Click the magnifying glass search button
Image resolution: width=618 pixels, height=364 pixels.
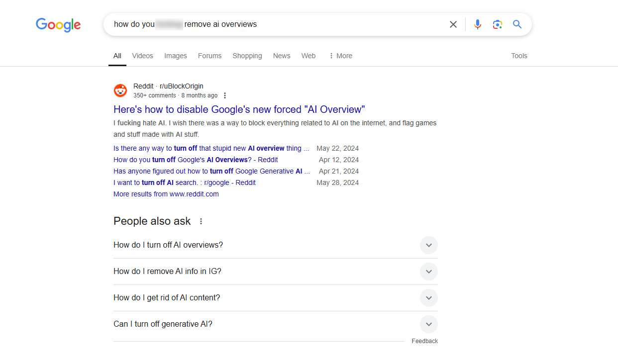tap(517, 24)
